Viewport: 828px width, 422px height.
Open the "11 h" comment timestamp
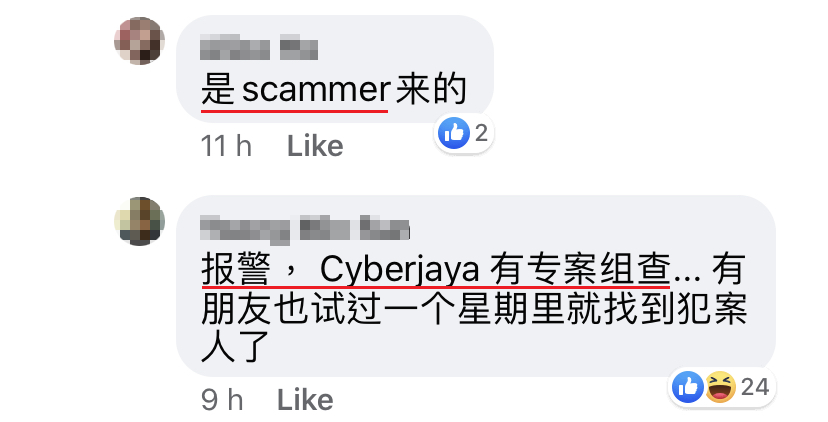coord(226,146)
